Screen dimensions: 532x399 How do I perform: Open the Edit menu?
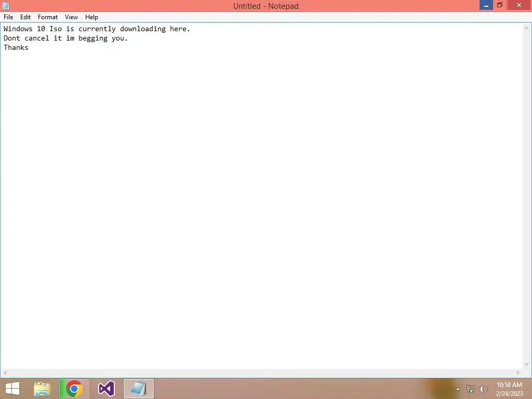pos(25,17)
